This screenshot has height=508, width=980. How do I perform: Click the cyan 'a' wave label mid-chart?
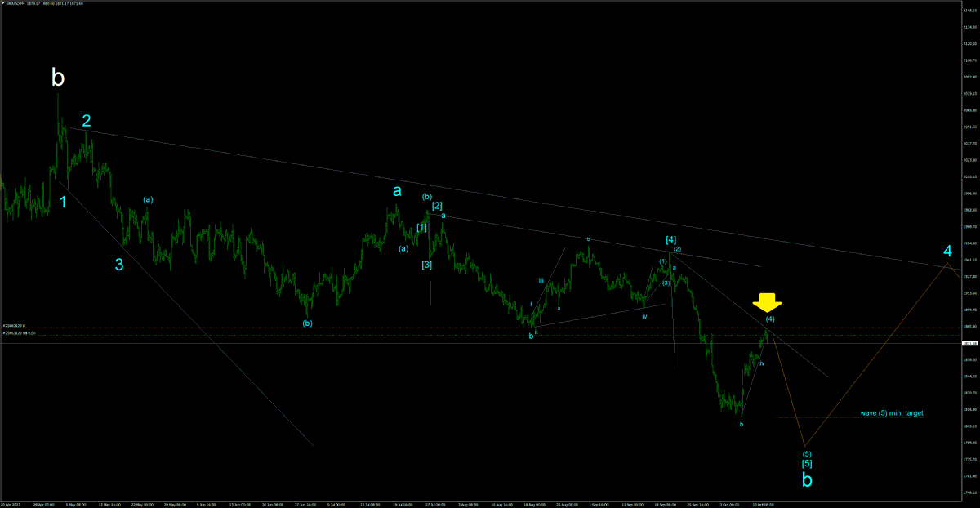398,190
